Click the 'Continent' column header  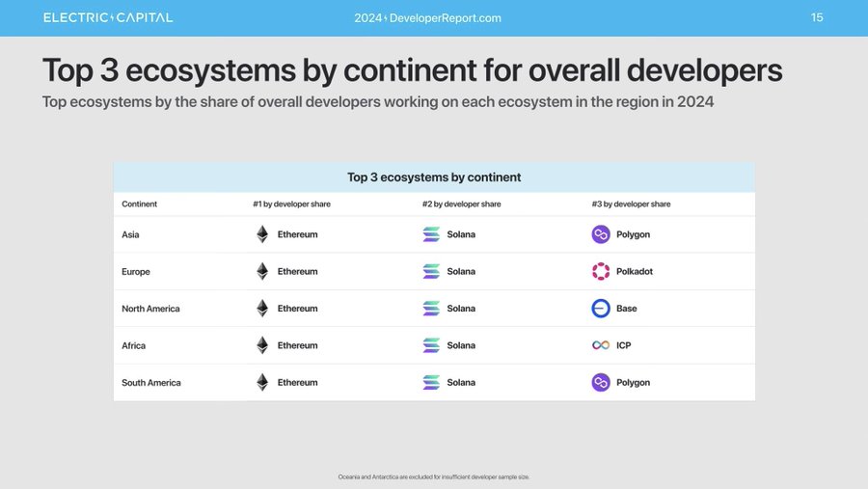pos(140,204)
